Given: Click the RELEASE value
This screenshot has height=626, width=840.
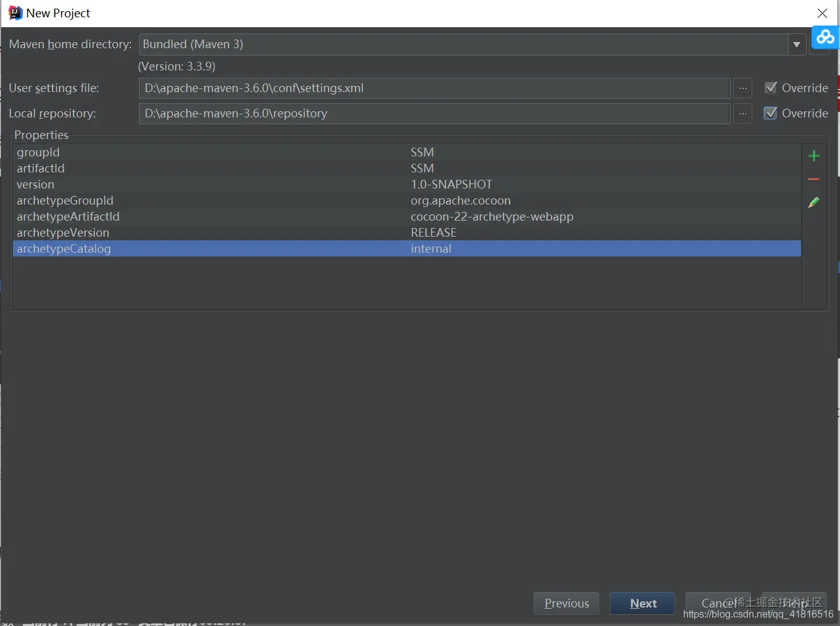Looking at the screenshot, I should (x=434, y=232).
